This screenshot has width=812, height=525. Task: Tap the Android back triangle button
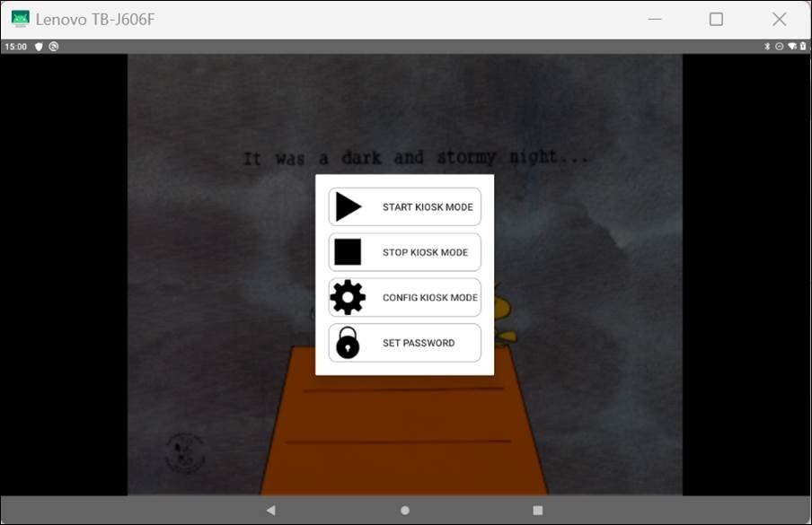click(271, 510)
